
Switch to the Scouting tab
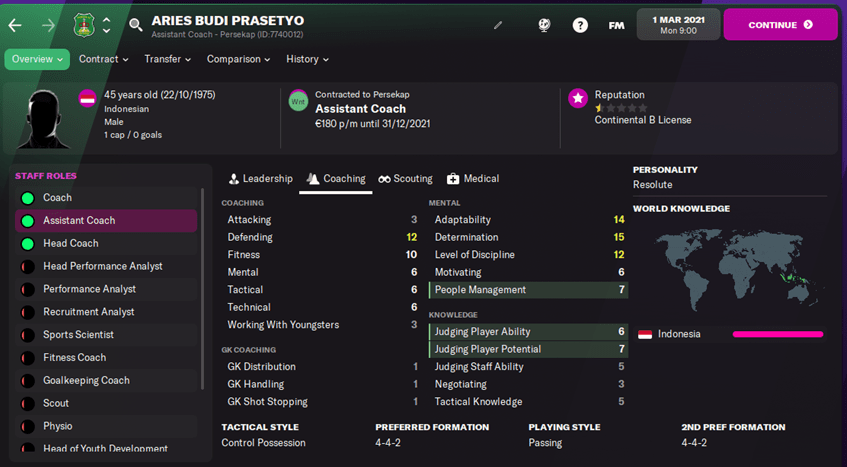pos(405,179)
